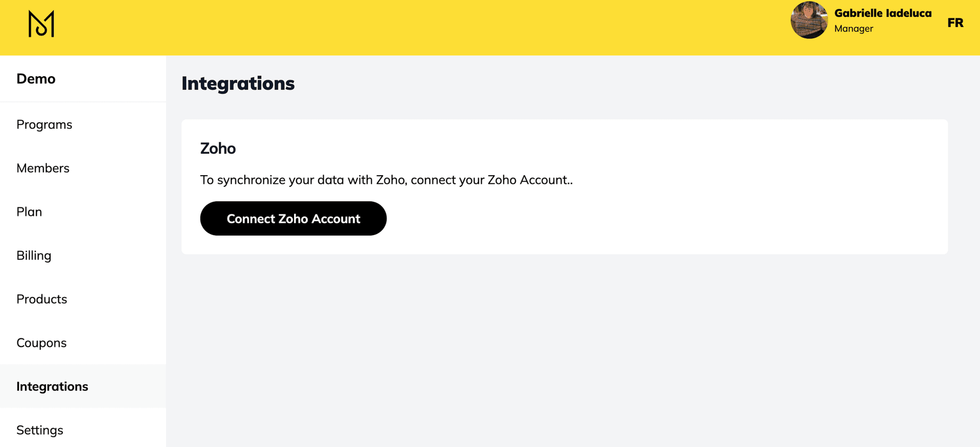Navigate to Billing
980x447 pixels.
(34, 255)
